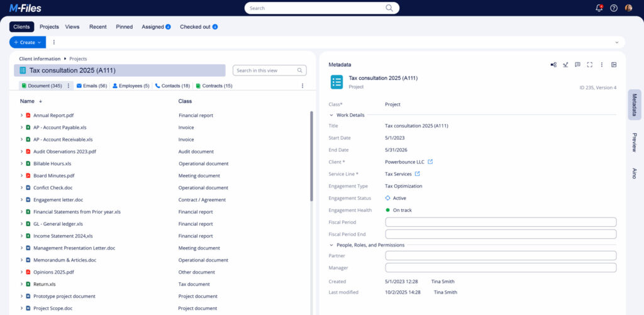Open the Preview side tab

click(634, 142)
